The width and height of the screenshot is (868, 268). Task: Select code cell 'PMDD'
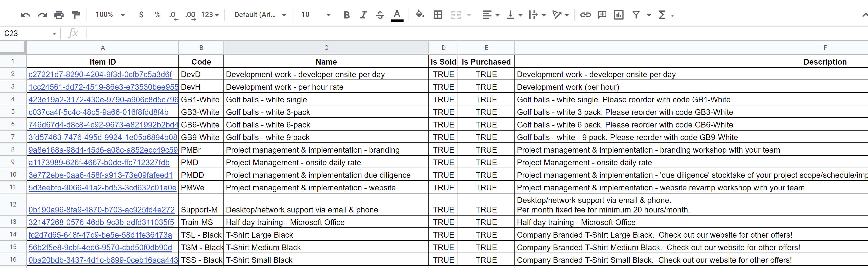201,175
